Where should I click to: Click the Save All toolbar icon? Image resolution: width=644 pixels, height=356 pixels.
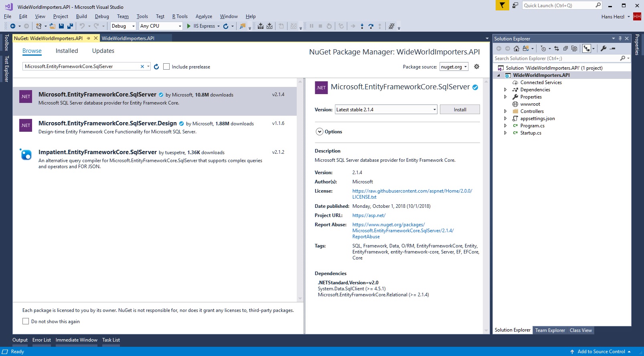[70, 26]
